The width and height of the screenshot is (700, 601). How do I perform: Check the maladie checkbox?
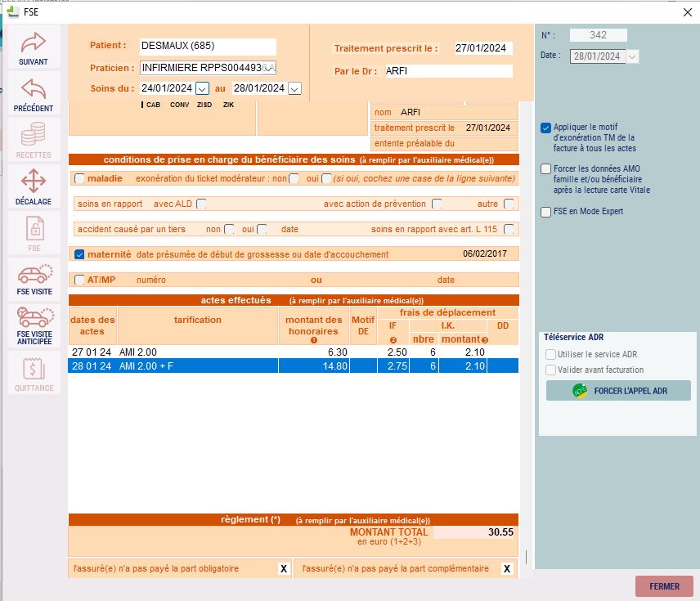pos(79,178)
